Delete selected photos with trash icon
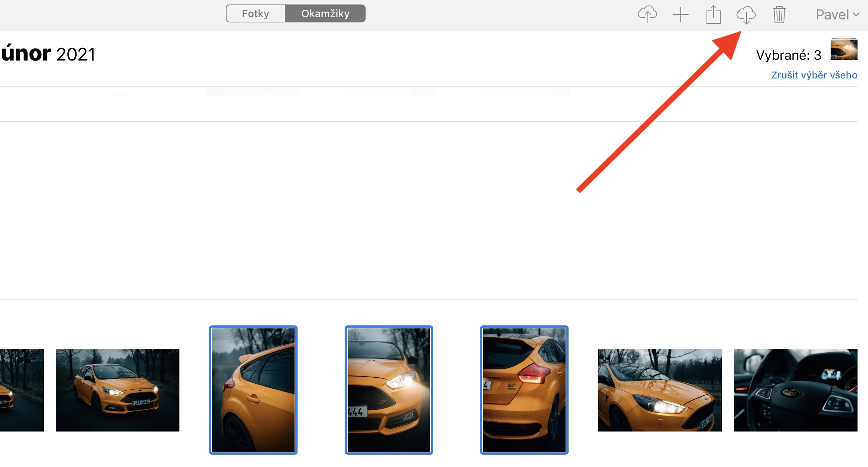 [779, 15]
